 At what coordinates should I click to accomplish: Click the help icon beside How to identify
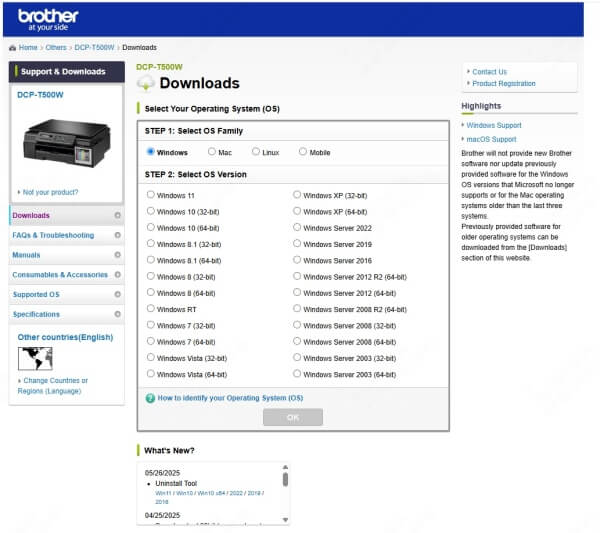(150, 398)
